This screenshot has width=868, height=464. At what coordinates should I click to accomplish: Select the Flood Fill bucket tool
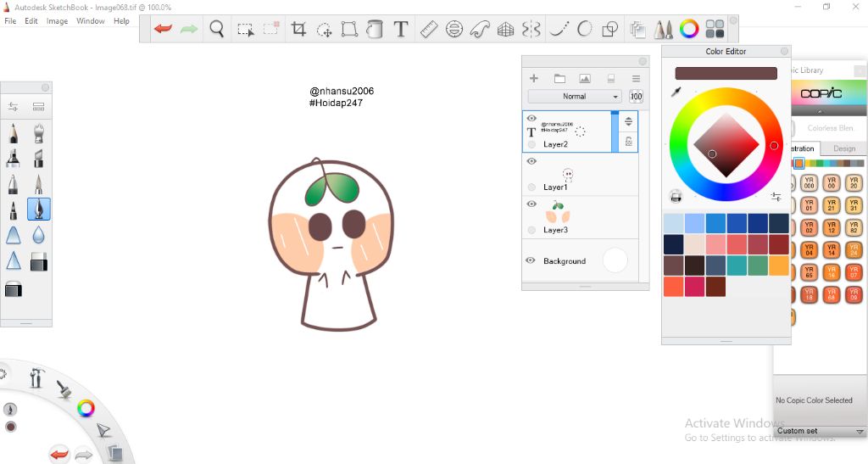pyautogui.click(x=375, y=29)
